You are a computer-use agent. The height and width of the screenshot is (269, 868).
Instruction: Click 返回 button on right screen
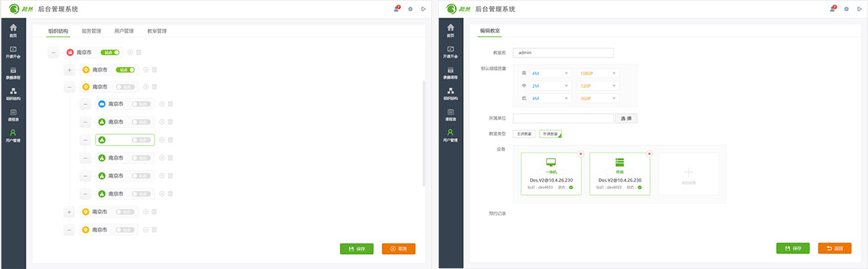click(x=835, y=249)
